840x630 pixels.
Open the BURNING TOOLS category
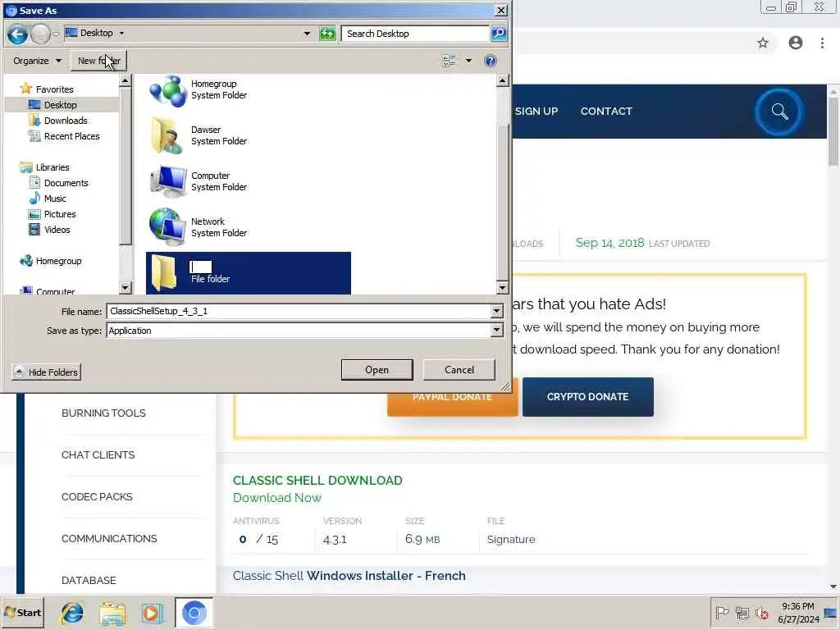coord(103,413)
